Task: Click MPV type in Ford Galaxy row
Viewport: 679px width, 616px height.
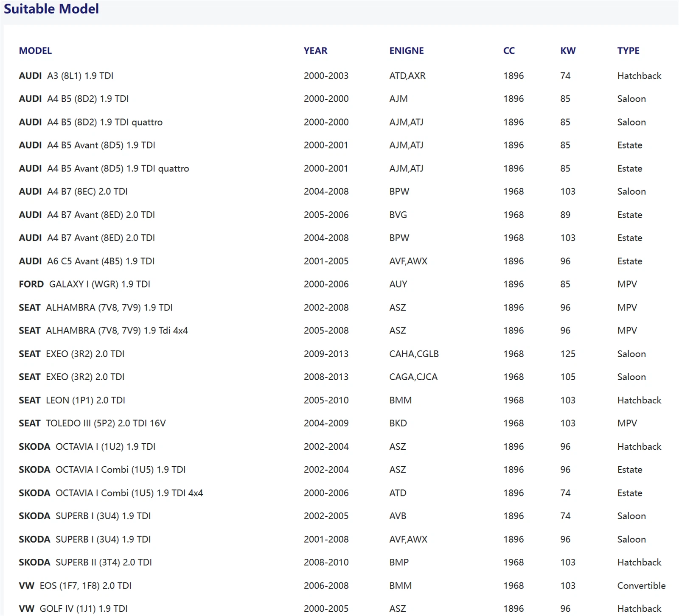Action: (627, 284)
